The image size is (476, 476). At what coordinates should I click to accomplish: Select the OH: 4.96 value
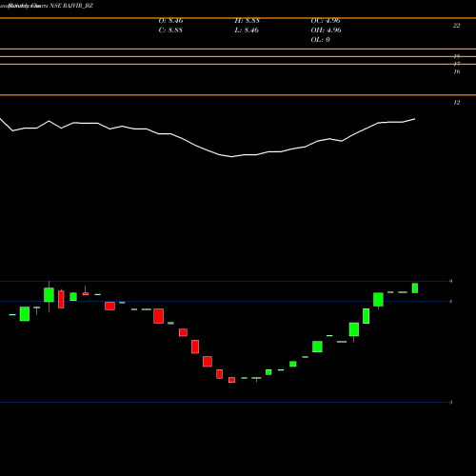tap(327, 30)
